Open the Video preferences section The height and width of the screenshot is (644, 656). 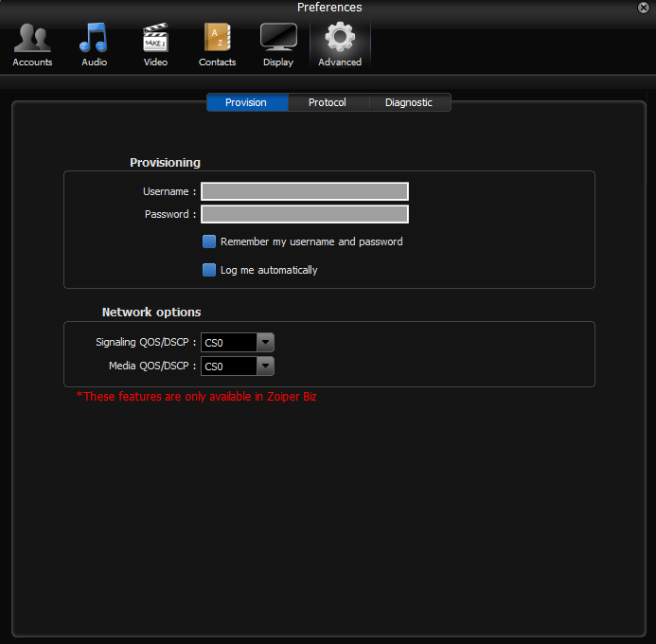coord(155,45)
